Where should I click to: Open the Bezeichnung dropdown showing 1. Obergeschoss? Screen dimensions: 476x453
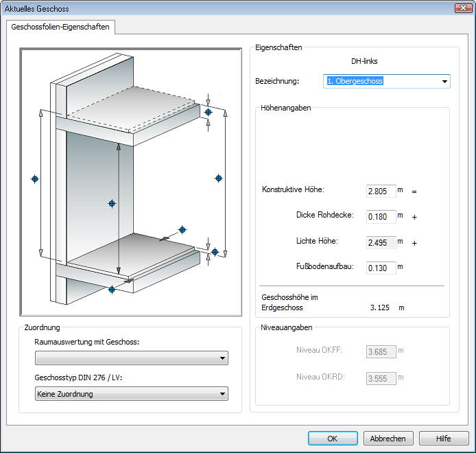386,82
